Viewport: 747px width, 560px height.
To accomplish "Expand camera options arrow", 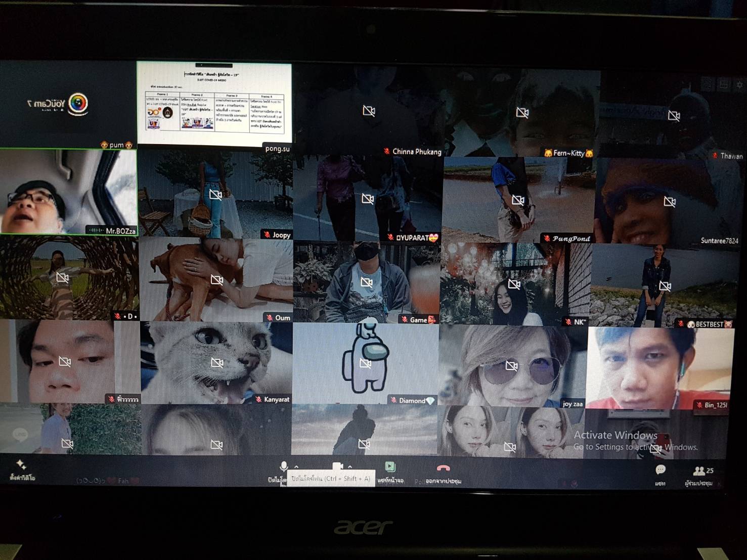I will 350,466.
